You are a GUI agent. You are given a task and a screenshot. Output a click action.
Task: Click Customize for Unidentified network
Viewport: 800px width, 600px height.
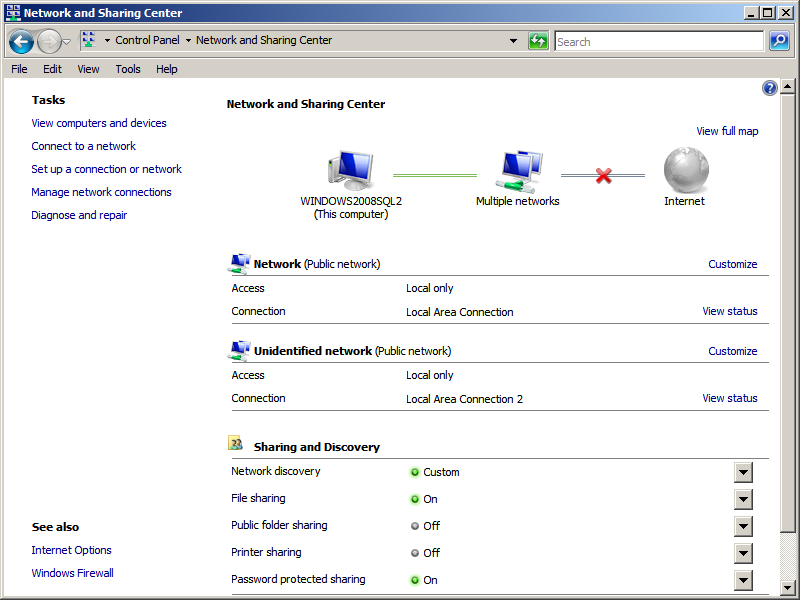[x=733, y=351]
